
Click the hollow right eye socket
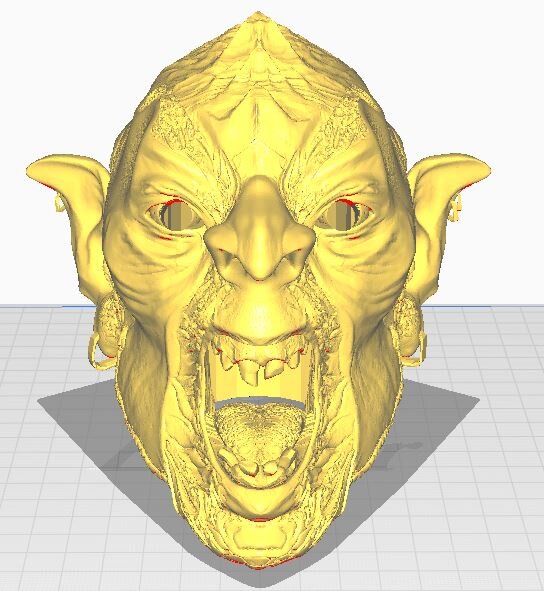coord(341,215)
